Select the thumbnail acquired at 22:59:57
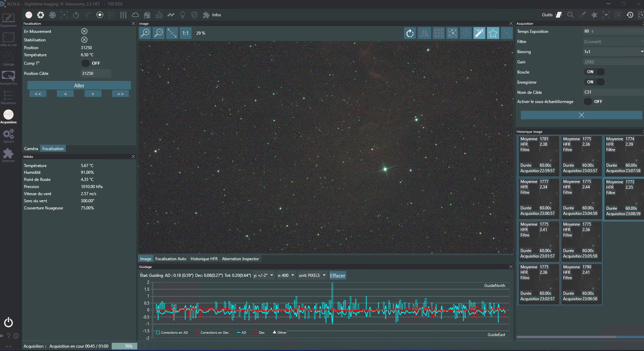The height and width of the screenshot is (351, 644). (539, 156)
